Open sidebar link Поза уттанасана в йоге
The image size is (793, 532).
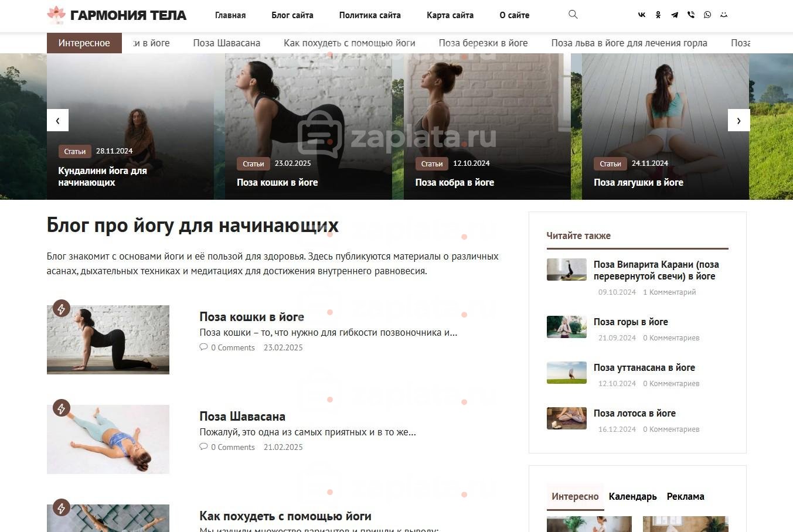pyautogui.click(x=644, y=367)
